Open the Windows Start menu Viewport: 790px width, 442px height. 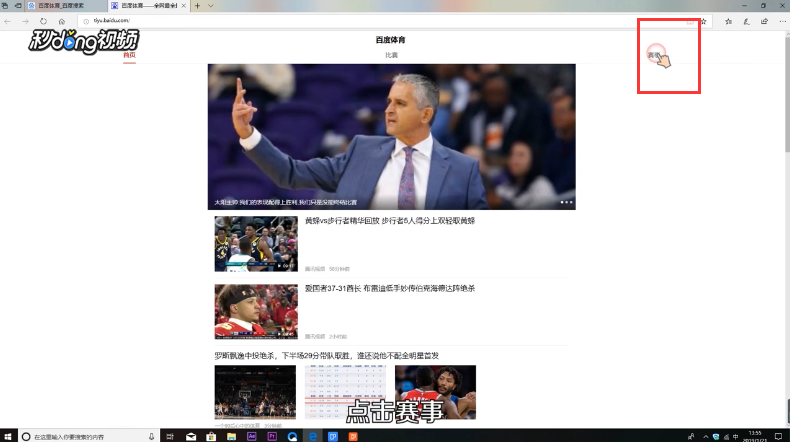click(8, 436)
